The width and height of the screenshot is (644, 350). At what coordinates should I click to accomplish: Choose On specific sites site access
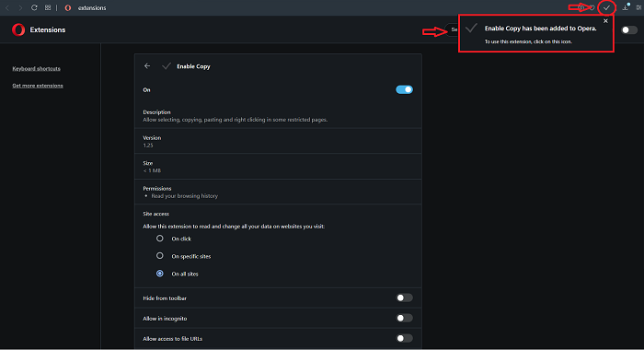160,256
